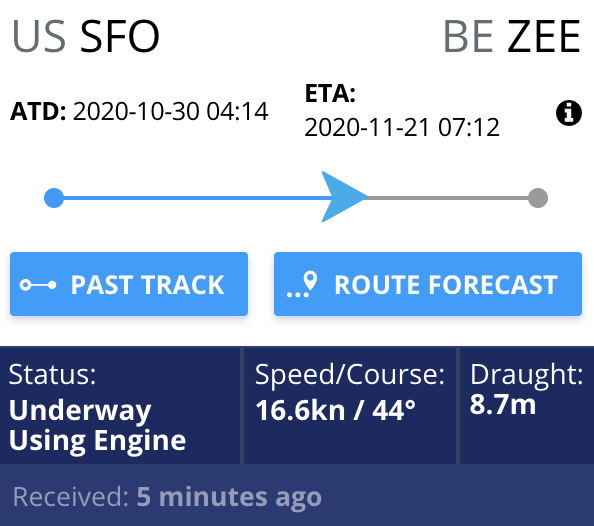Click the blue departure dot
The height and width of the screenshot is (526, 594).
54,198
